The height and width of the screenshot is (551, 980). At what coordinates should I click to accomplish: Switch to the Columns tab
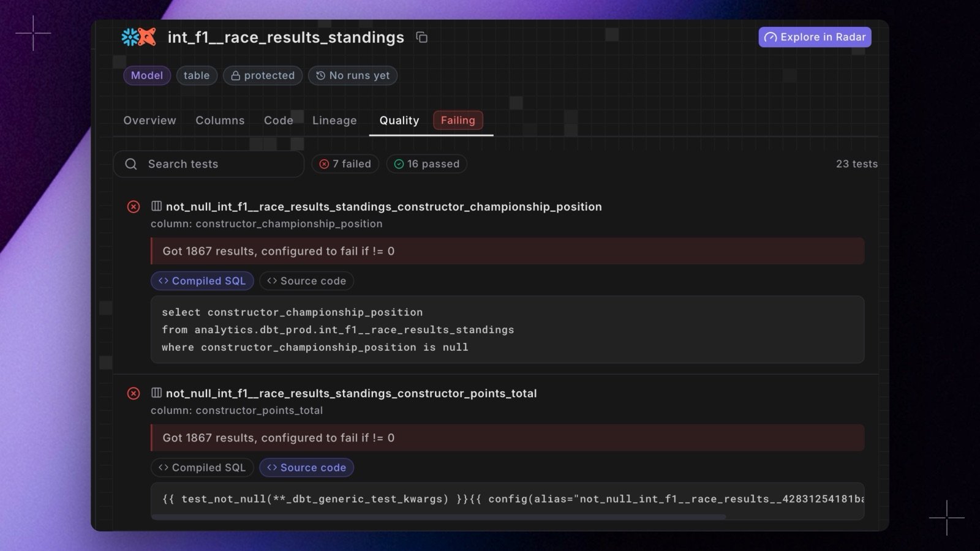[x=220, y=121]
